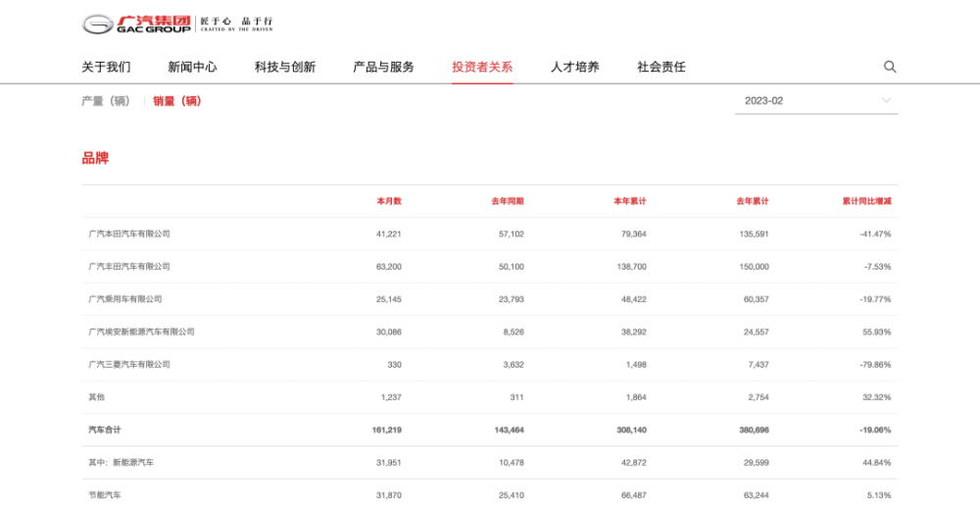This screenshot has width=980, height=511.
Task: Click the 本月数 column header
Action: (389, 201)
